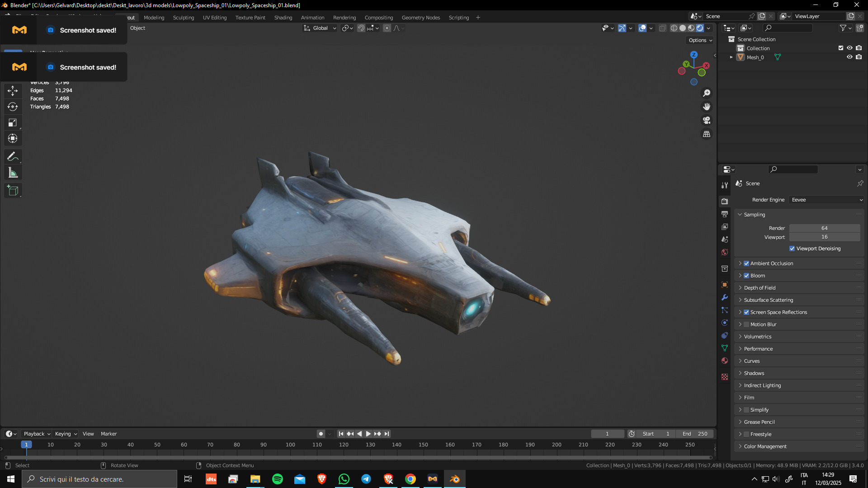This screenshot has height=488, width=868.
Task: Open the timeline Playback menu
Action: [37, 434]
